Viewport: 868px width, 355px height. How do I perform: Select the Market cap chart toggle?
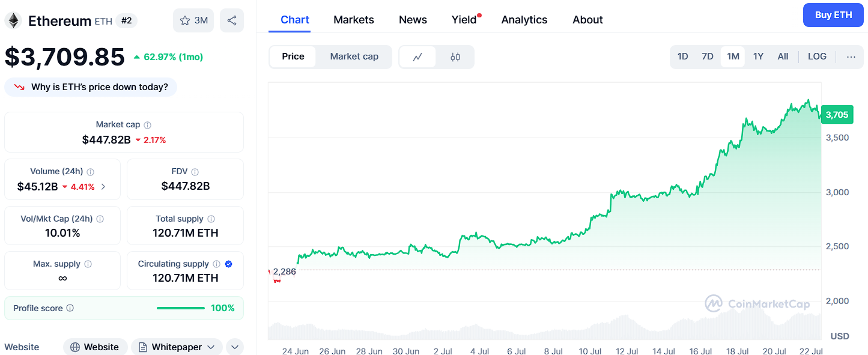354,56
